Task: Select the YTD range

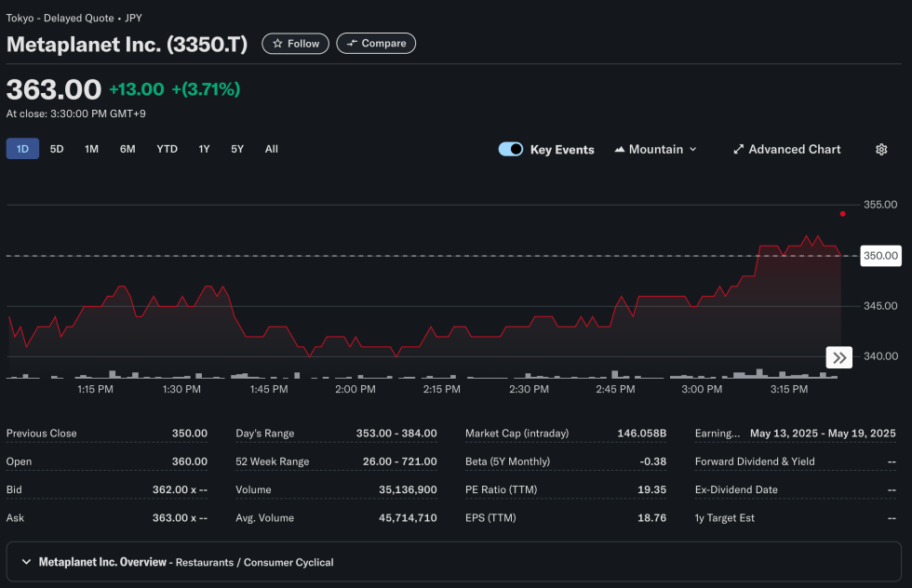Action: pyautogui.click(x=167, y=149)
